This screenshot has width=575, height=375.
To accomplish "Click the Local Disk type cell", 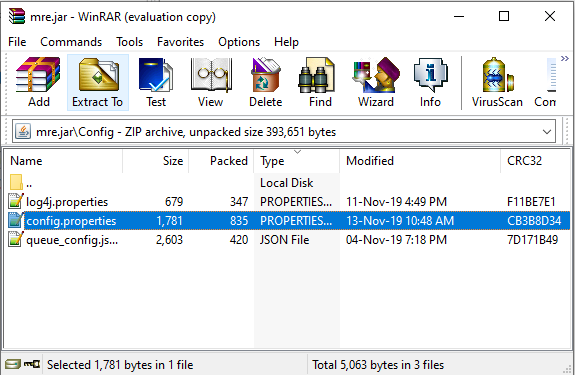I will 287,183.
